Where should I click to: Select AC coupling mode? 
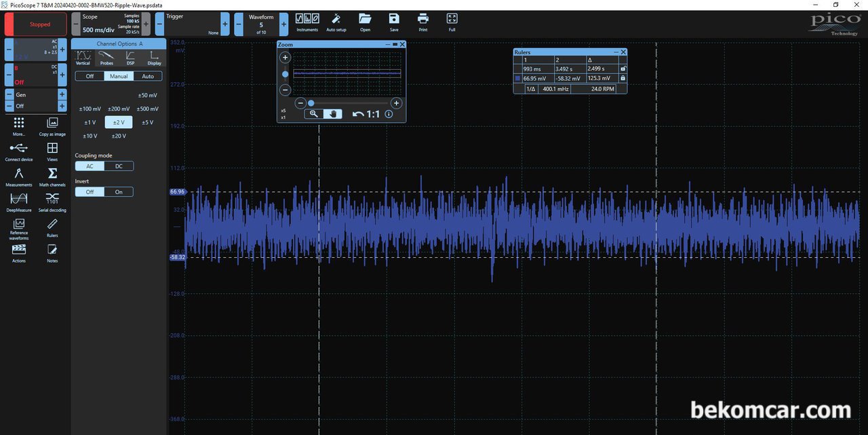pos(90,166)
